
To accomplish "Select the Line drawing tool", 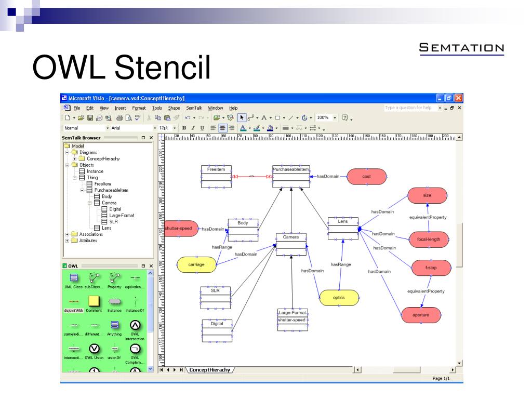I will pyautogui.click(x=291, y=118).
